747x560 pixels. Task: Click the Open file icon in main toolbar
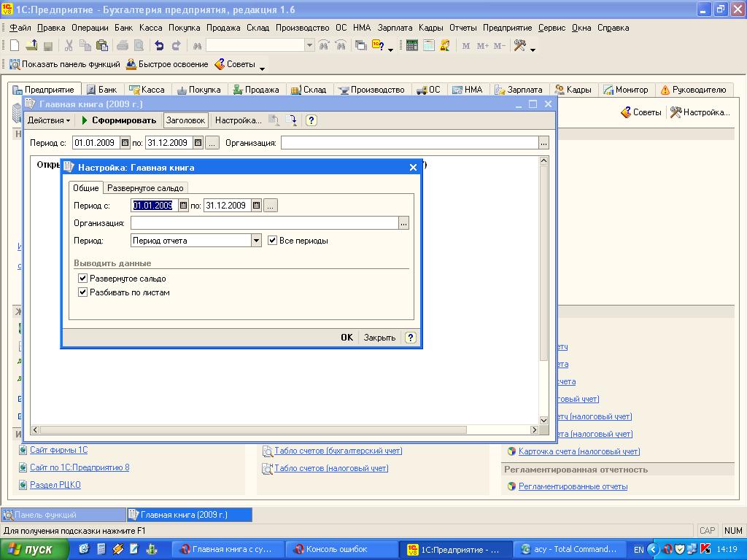(31, 46)
